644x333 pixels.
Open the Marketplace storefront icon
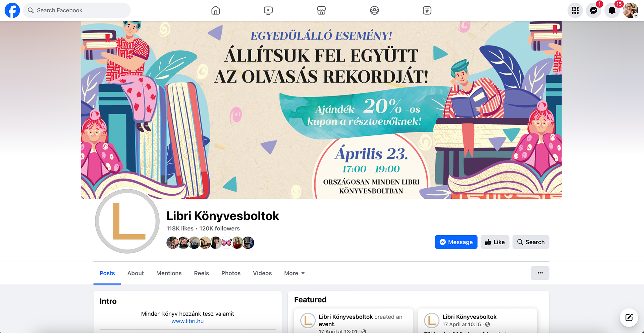[x=321, y=10]
